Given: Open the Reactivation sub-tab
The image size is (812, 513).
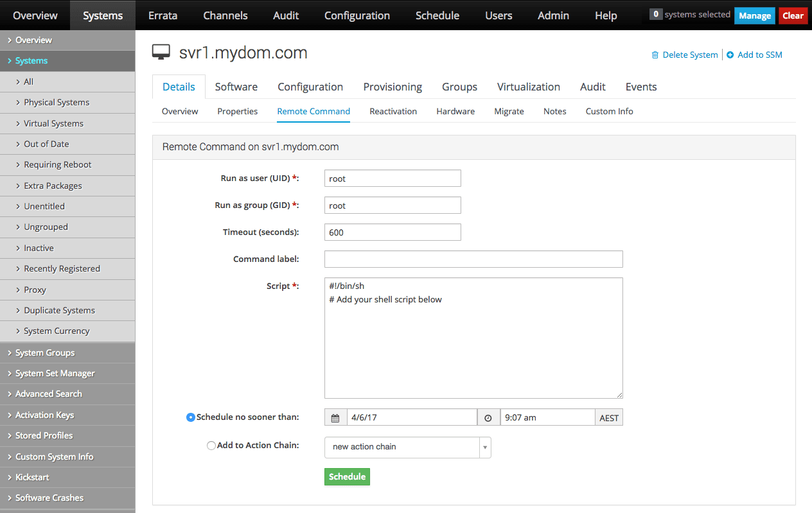Looking at the screenshot, I should pyautogui.click(x=393, y=111).
